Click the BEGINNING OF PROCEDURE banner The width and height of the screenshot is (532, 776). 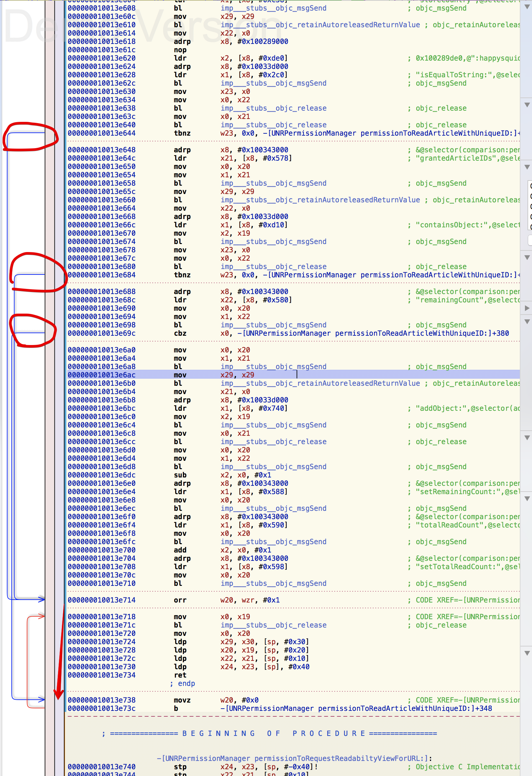tap(269, 733)
